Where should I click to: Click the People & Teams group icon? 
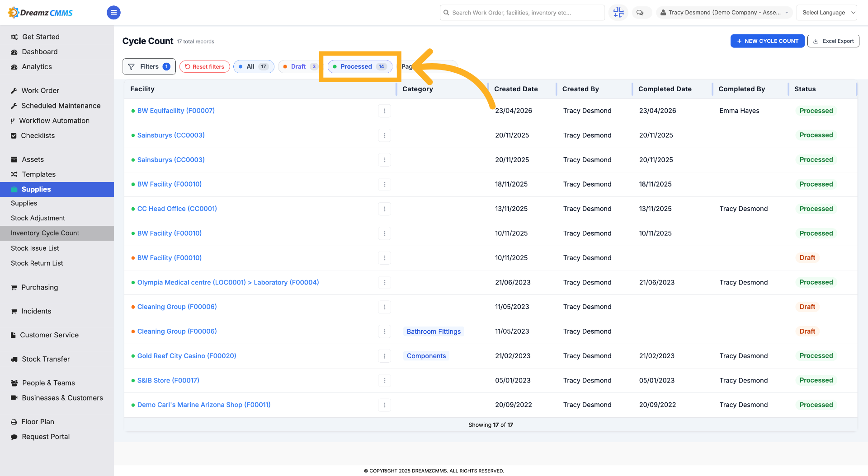coord(14,383)
